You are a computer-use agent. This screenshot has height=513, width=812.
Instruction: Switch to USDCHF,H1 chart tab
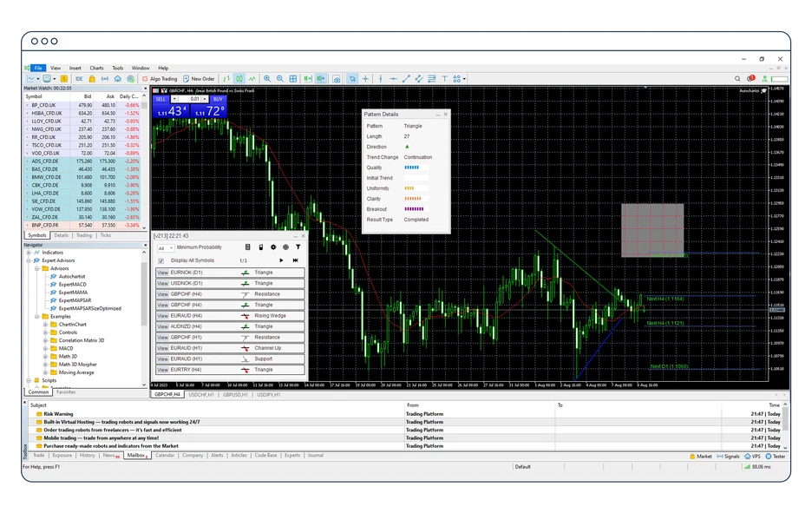point(201,395)
